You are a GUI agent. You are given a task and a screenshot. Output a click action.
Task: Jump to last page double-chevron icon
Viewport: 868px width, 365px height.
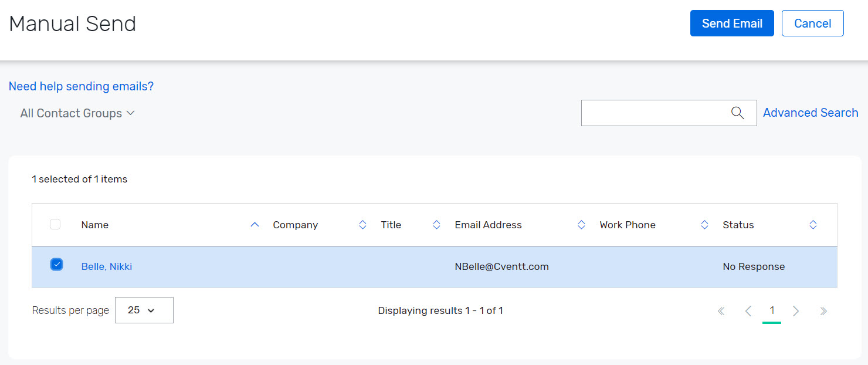coord(823,310)
